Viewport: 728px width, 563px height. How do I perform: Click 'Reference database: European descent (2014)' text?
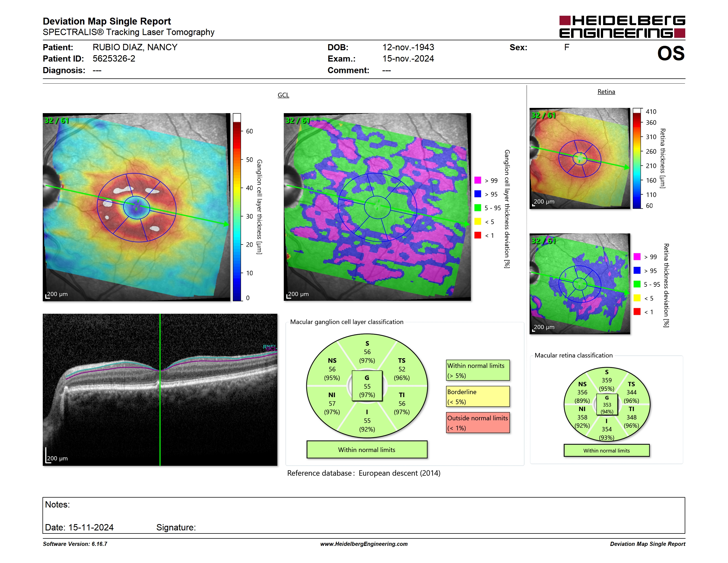pos(364,473)
